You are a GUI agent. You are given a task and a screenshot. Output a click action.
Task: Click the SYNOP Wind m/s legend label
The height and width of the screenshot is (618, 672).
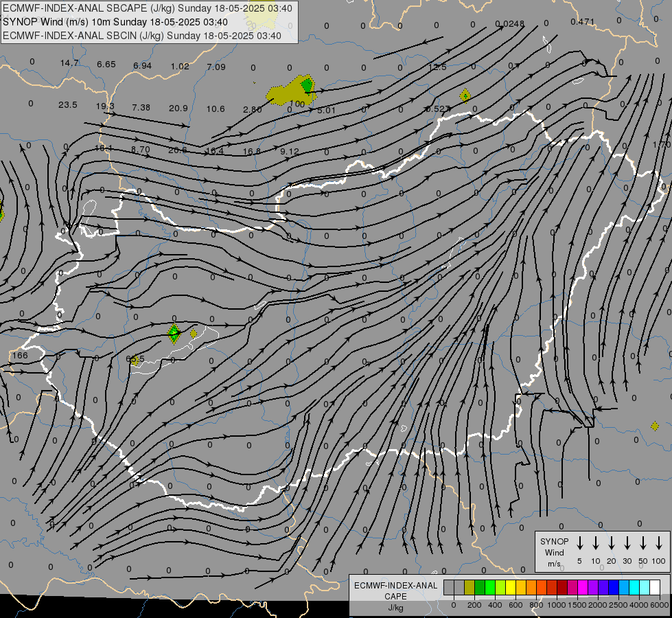coord(554,552)
